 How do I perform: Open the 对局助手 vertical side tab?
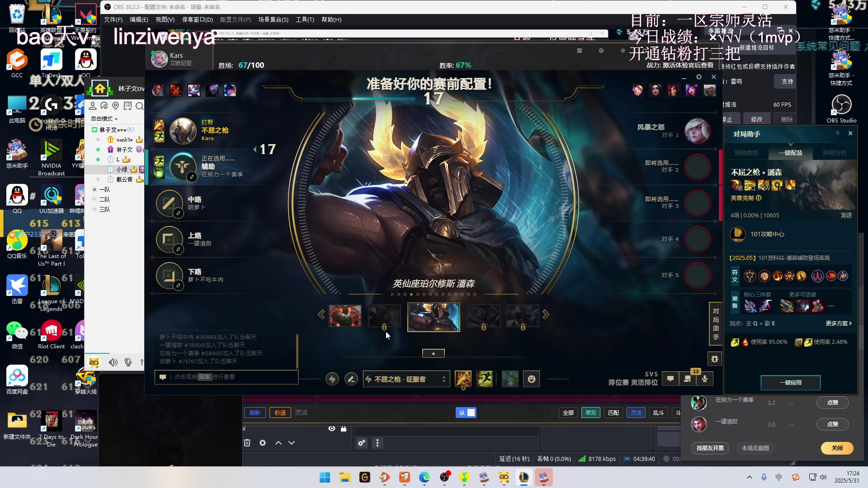point(716,324)
